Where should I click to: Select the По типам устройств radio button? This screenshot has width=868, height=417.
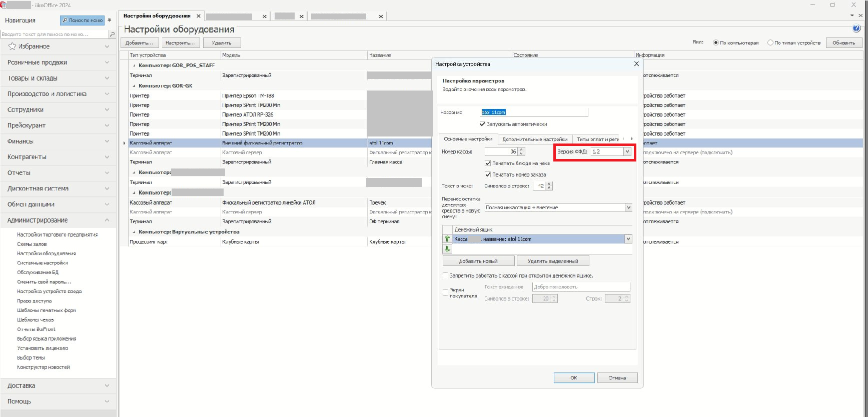(x=770, y=43)
